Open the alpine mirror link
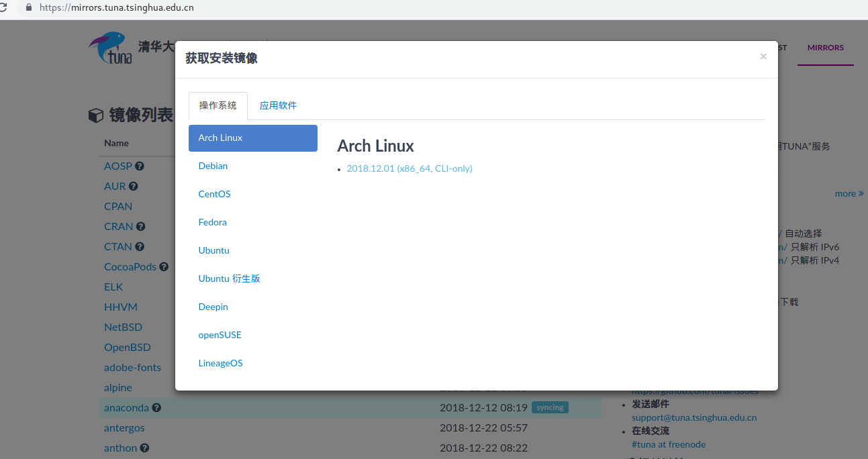This screenshot has width=868, height=459. [x=118, y=387]
